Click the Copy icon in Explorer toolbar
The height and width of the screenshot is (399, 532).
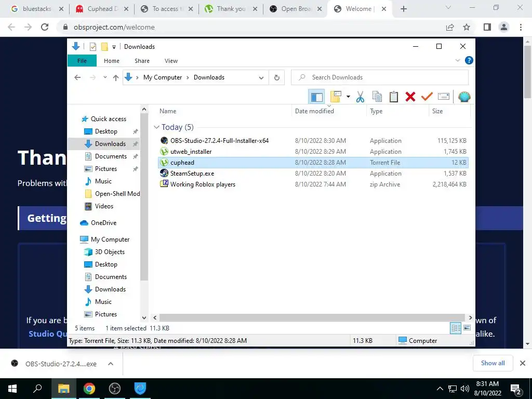click(x=377, y=97)
